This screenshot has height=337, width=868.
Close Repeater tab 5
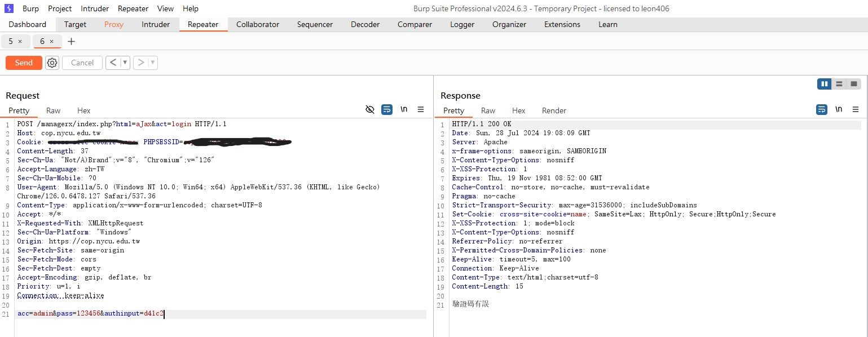pos(20,41)
